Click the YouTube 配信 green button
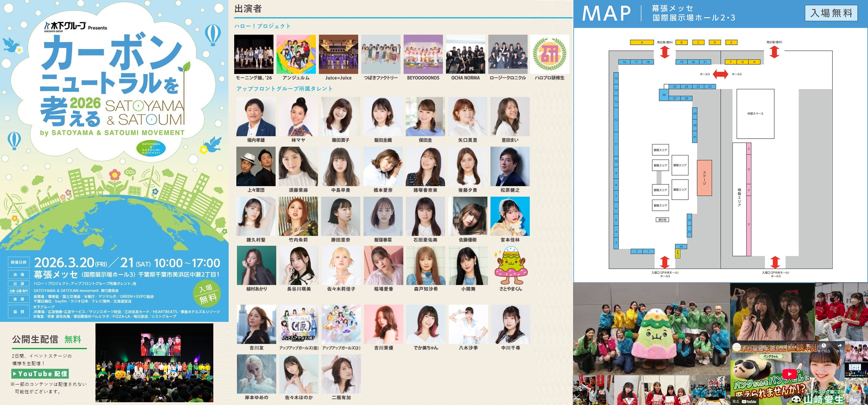 [41, 374]
